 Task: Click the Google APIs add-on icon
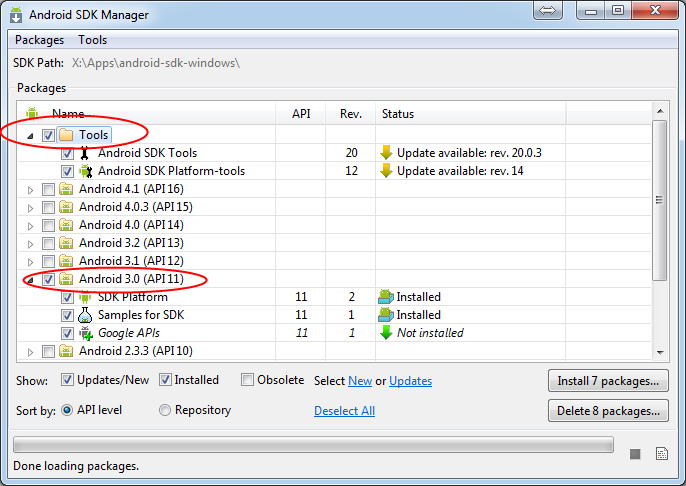click(x=85, y=333)
